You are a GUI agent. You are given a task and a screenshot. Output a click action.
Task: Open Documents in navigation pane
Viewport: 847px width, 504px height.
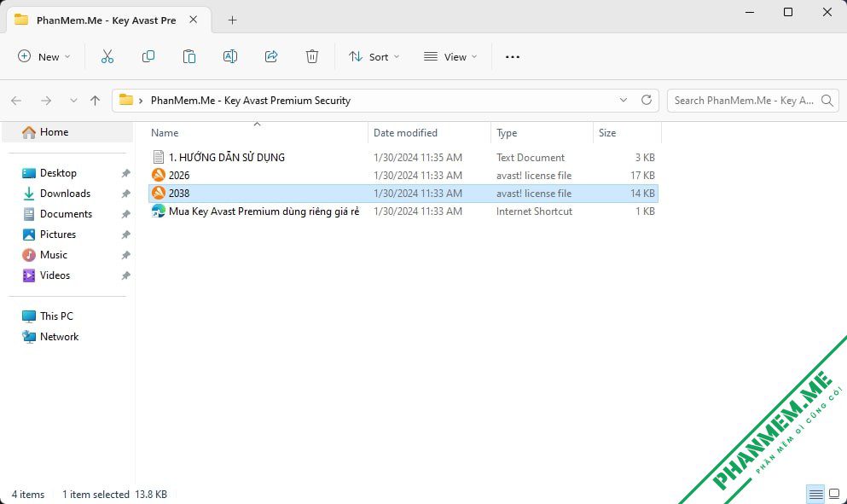point(66,214)
